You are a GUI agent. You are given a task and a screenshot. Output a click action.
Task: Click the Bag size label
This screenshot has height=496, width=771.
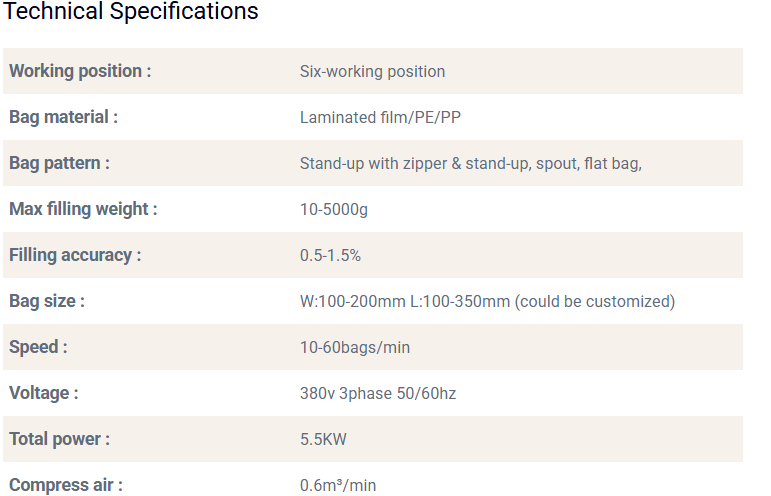46,301
